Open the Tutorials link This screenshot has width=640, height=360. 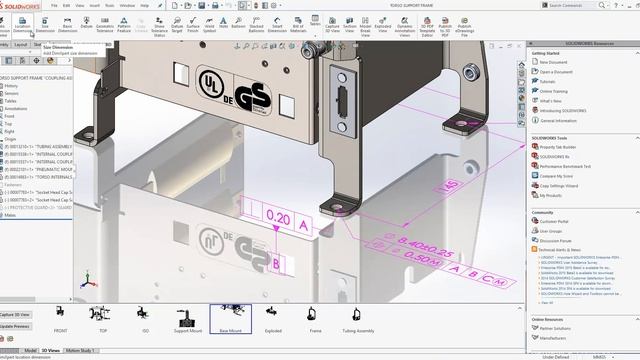pyautogui.click(x=547, y=82)
